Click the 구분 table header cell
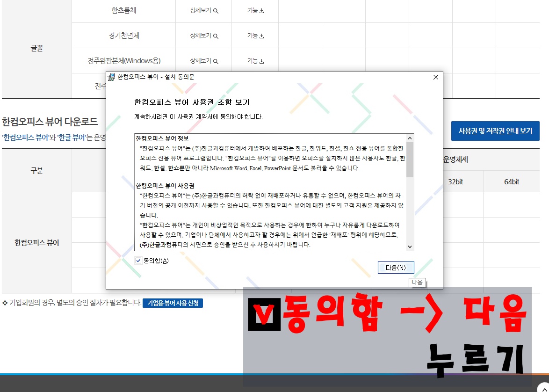549x392 pixels. click(37, 171)
